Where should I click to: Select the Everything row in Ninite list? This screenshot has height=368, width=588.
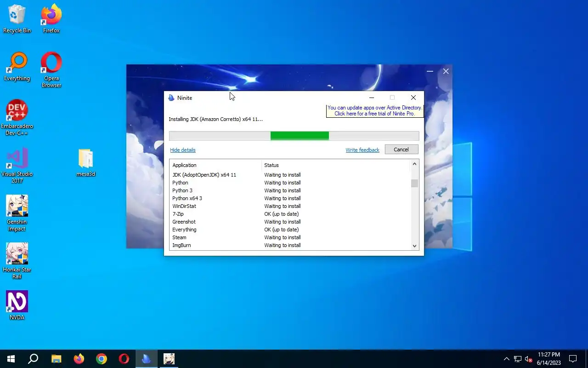point(289,230)
